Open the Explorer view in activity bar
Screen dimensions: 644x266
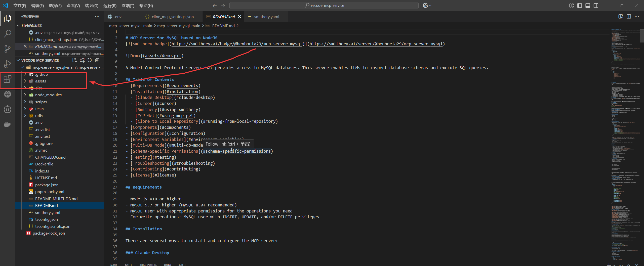(x=8, y=18)
